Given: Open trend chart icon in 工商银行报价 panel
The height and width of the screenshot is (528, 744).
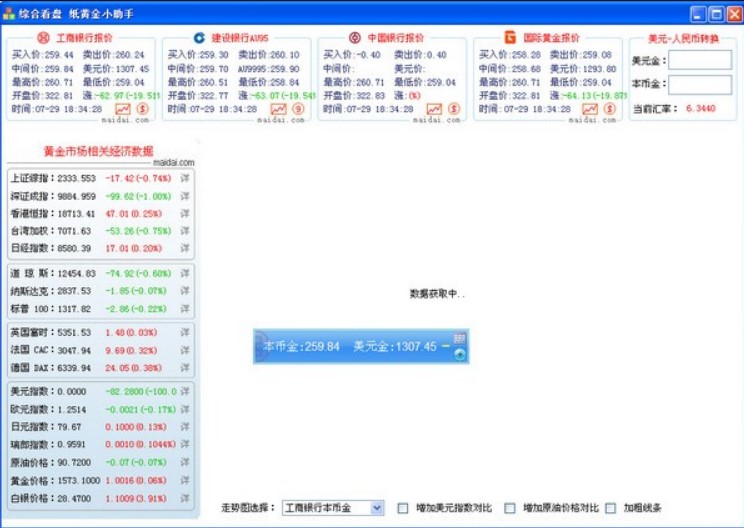Looking at the screenshot, I should [123, 109].
